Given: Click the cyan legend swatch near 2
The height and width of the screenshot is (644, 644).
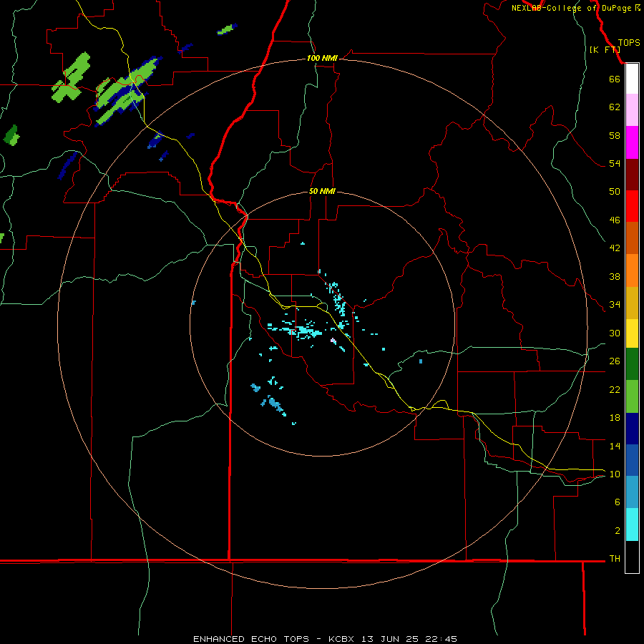Looking at the screenshot, I should coord(632,525).
